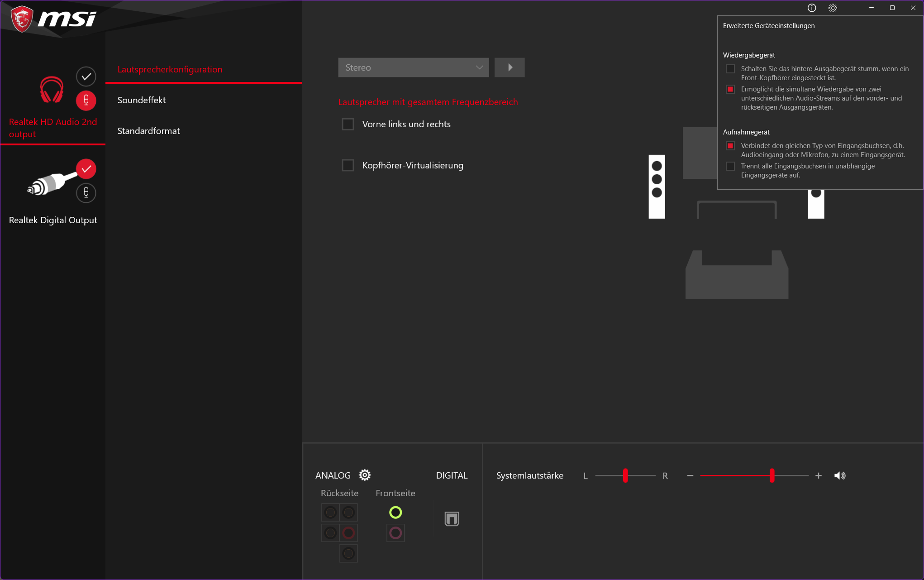Open the settings gear in title bar
Image resolution: width=924 pixels, height=580 pixels.
tap(833, 8)
